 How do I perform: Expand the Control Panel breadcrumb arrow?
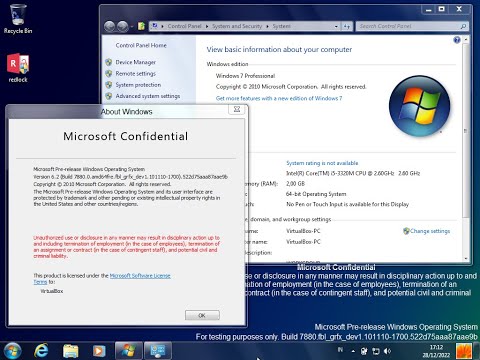(x=207, y=26)
